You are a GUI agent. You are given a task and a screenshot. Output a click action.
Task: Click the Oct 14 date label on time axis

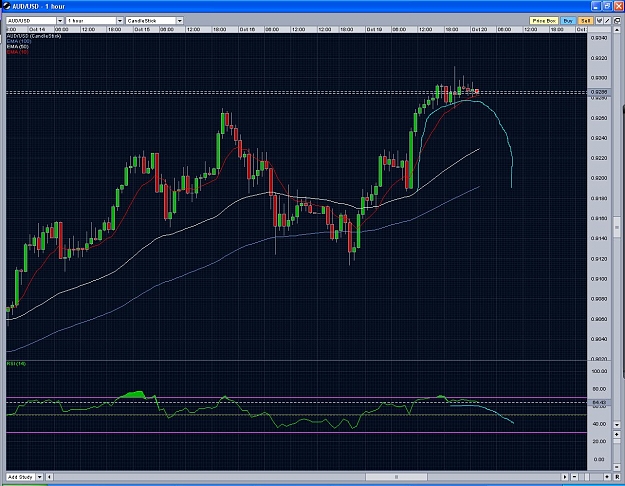(x=37, y=30)
